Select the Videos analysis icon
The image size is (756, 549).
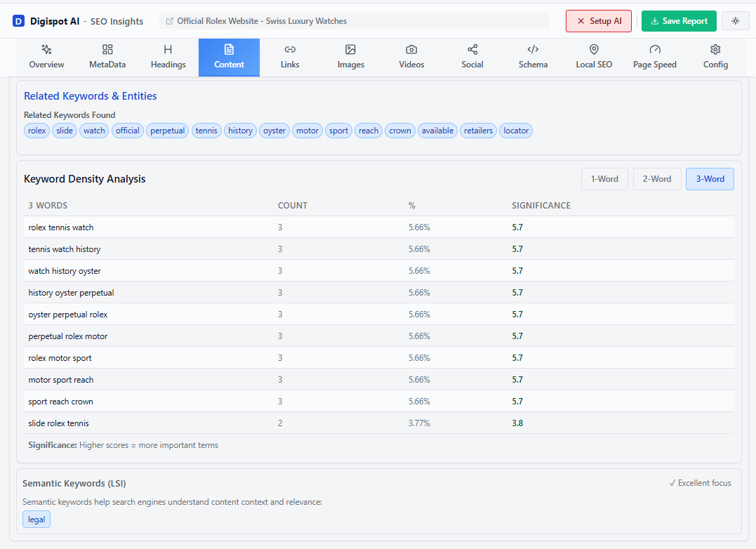coord(411,56)
